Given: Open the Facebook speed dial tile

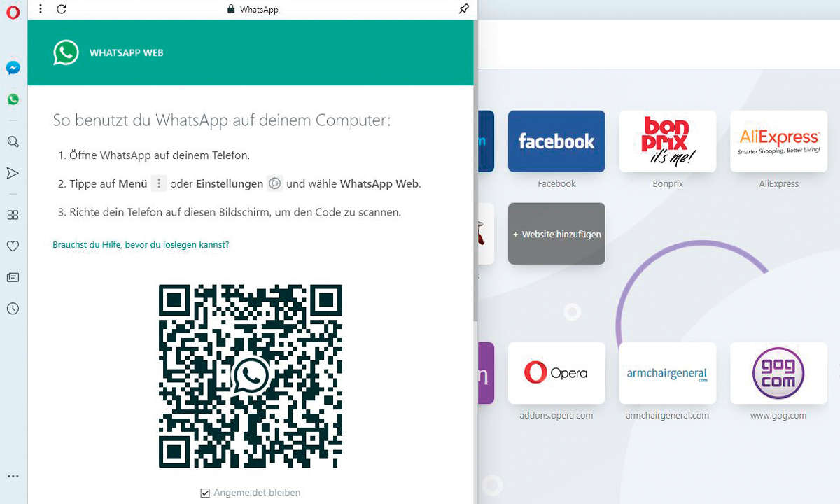Looking at the screenshot, I should tap(556, 141).
